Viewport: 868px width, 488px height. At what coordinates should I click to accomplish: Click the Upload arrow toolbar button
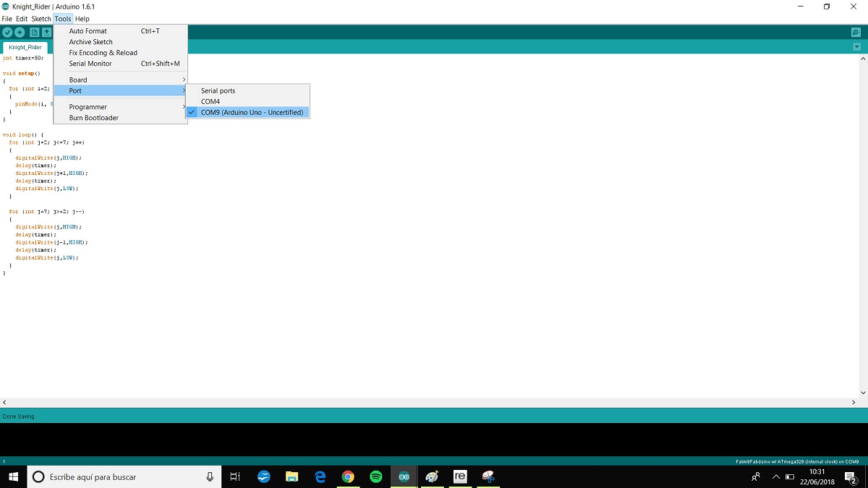click(x=20, y=33)
